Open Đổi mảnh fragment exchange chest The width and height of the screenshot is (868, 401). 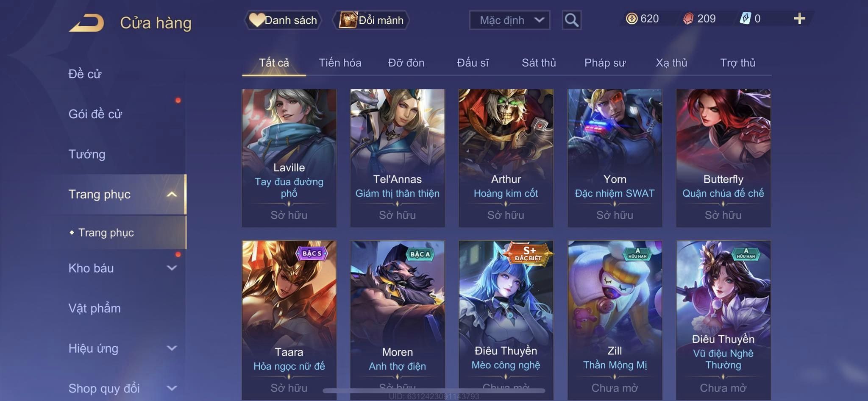click(x=371, y=20)
